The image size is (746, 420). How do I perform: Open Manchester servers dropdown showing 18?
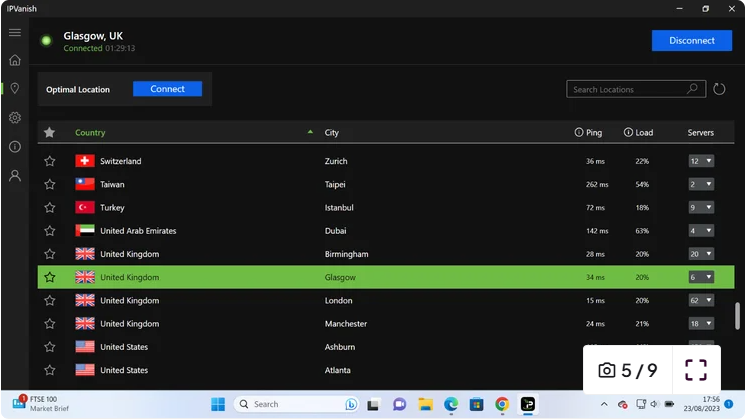tap(701, 323)
